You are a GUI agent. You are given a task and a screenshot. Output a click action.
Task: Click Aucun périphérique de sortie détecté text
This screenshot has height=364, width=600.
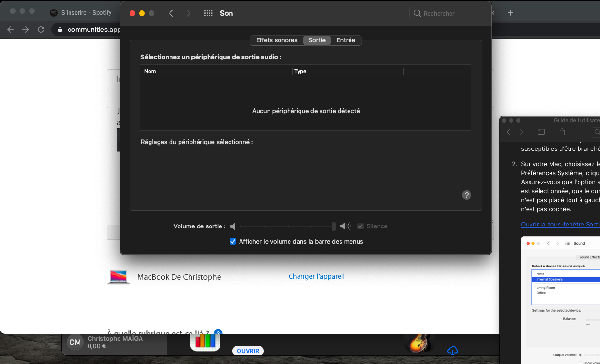pos(306,111)
